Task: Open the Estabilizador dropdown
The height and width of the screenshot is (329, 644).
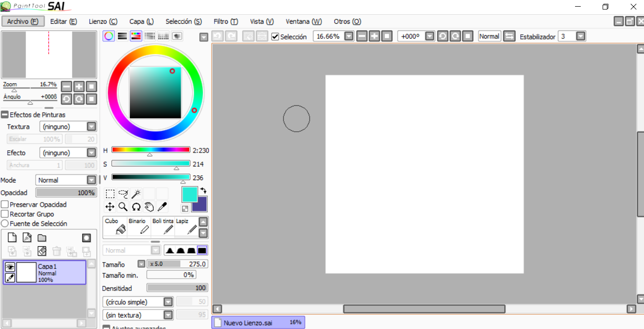Action: [581, 36]
